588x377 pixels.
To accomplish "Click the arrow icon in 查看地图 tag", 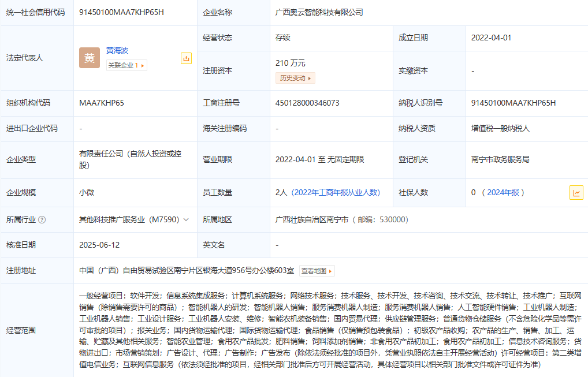I will click(x=331, y=271).
